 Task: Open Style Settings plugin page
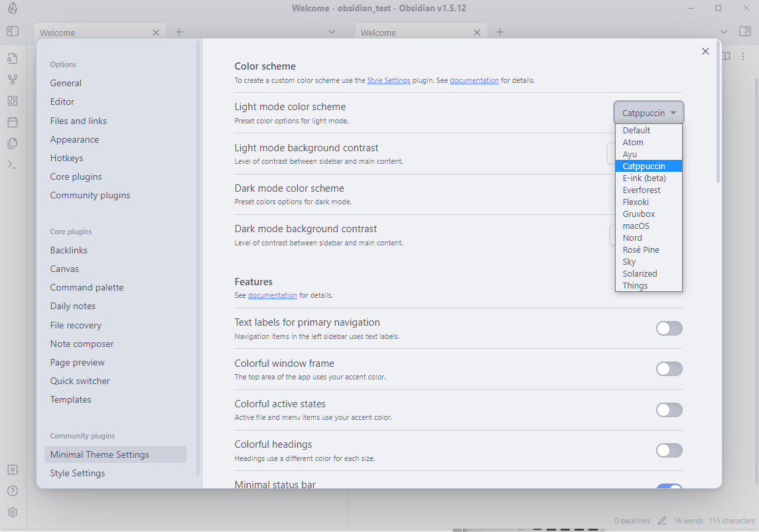click(x=78, y=473)
